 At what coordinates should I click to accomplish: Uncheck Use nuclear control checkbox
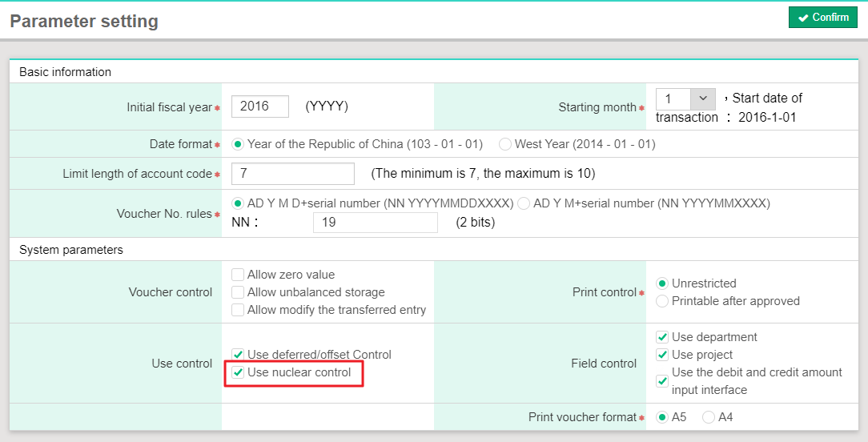point(238,372)
